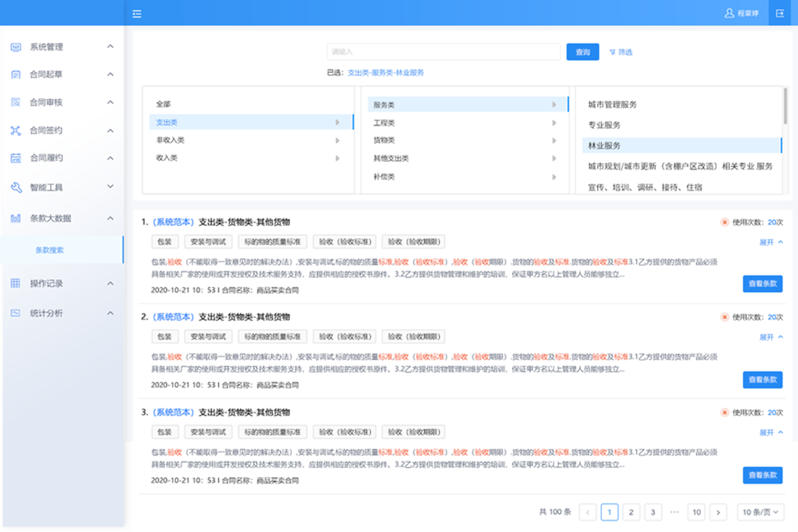This screenshot has width=798, height=532.
Task: Expand the 工程类 category arrow
Action: (x=555, y=122)
